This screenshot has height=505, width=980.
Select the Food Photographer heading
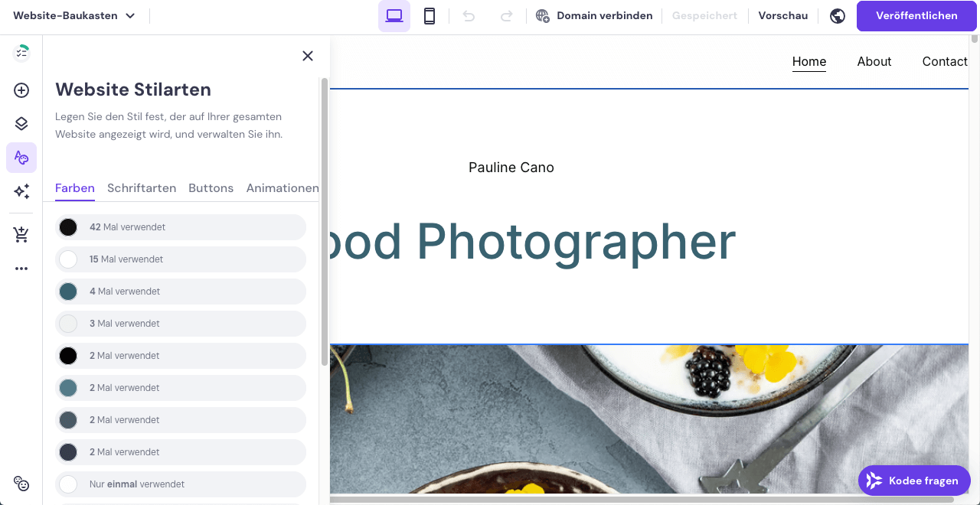click(533, 242)
